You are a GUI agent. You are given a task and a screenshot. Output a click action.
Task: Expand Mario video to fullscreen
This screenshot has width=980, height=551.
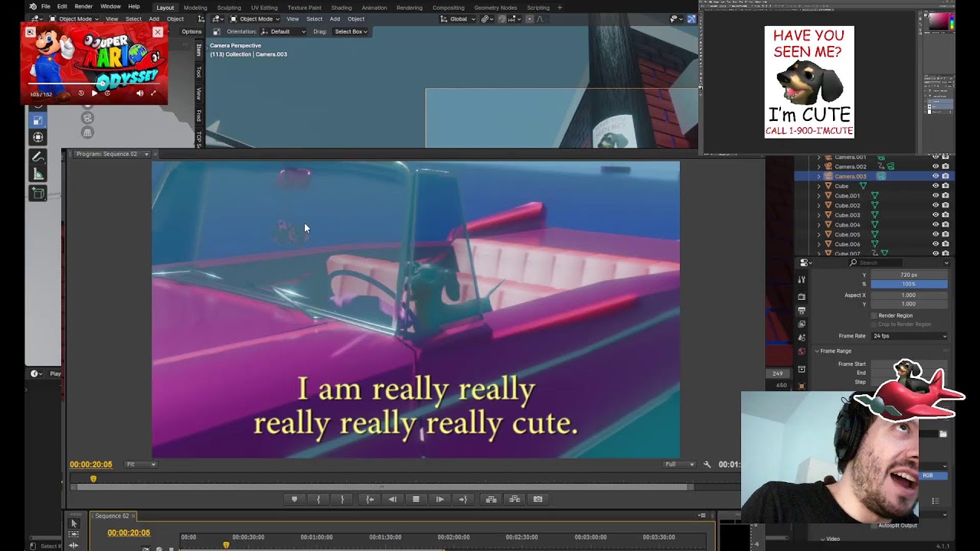(x=153, y=93)
